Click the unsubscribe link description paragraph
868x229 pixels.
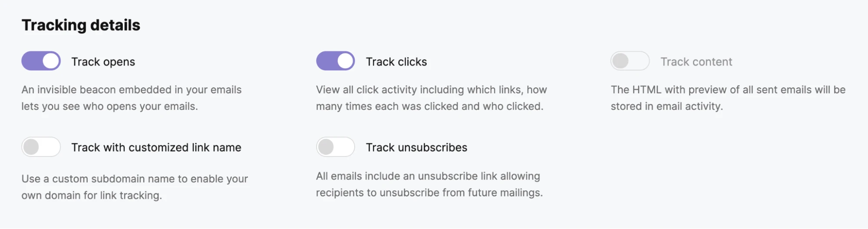tap(429, 184)
